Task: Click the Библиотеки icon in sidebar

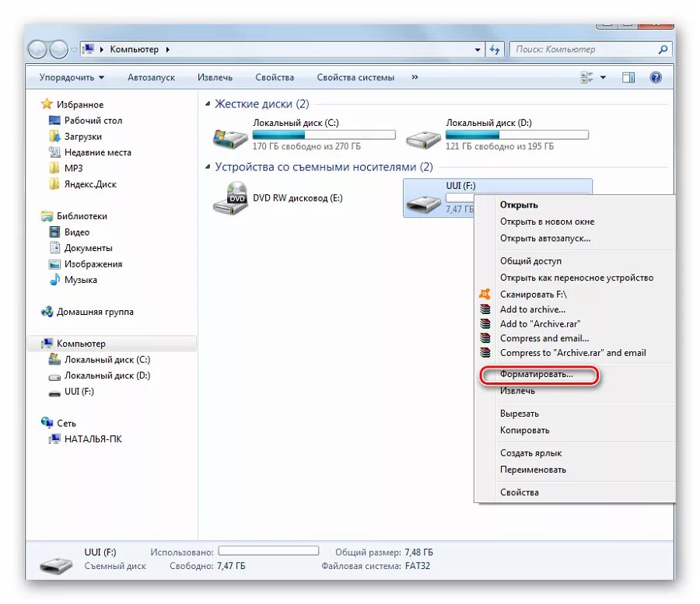Action: tap(47, 216)
